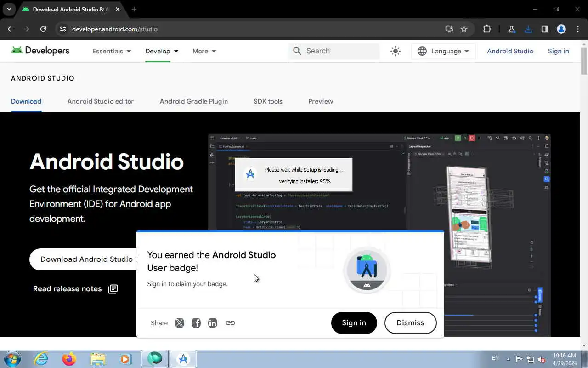Copy the badge share link icon
The image size is (588, 368).
230,323
